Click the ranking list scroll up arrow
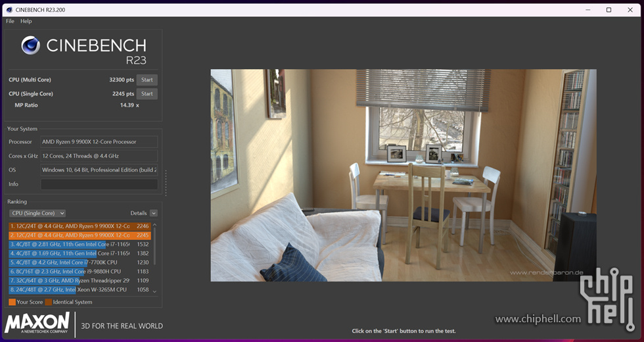 [155, 225]
